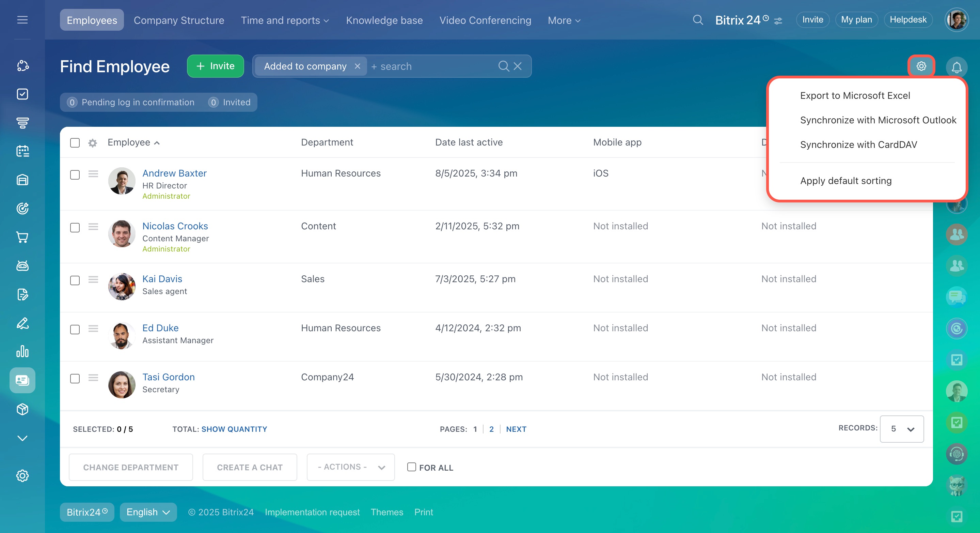This screenshot has height=533, width=980.
Task: Open the English language selector
Action: click(x=148, y=512)
